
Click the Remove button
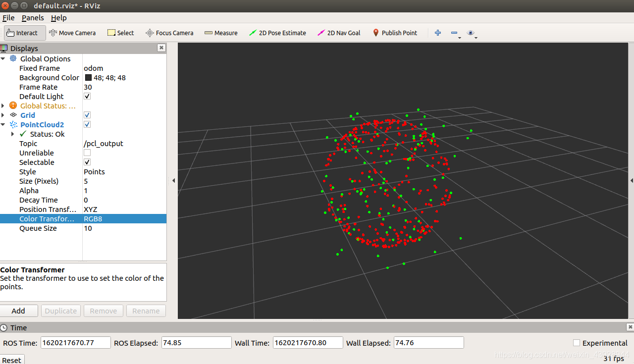point(104,311)
